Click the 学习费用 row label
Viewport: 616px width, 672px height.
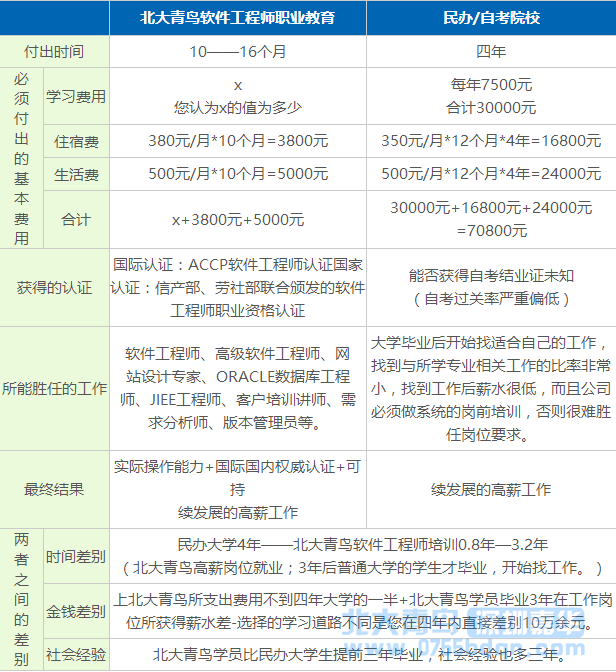click(x=76, y=97)
